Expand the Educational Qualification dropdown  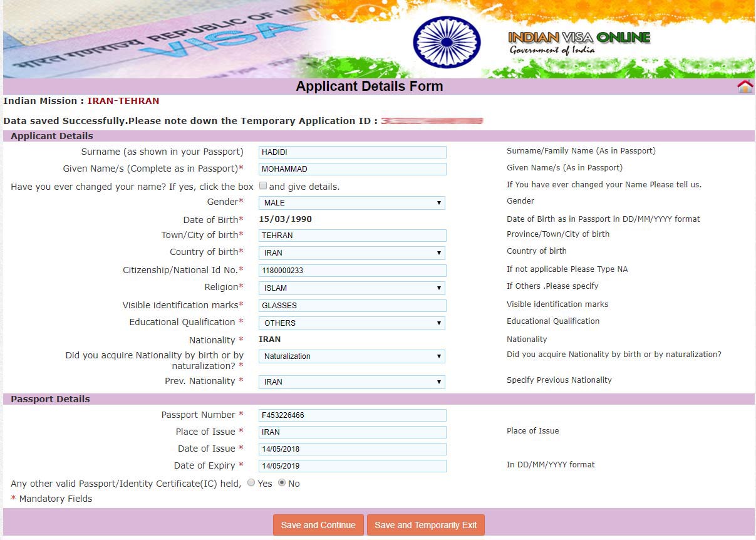[351, 323]
